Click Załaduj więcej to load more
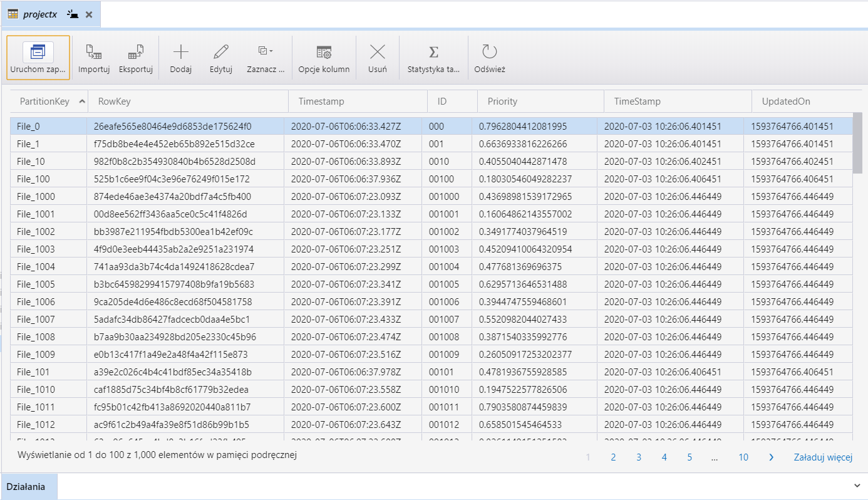 point(823,457)
